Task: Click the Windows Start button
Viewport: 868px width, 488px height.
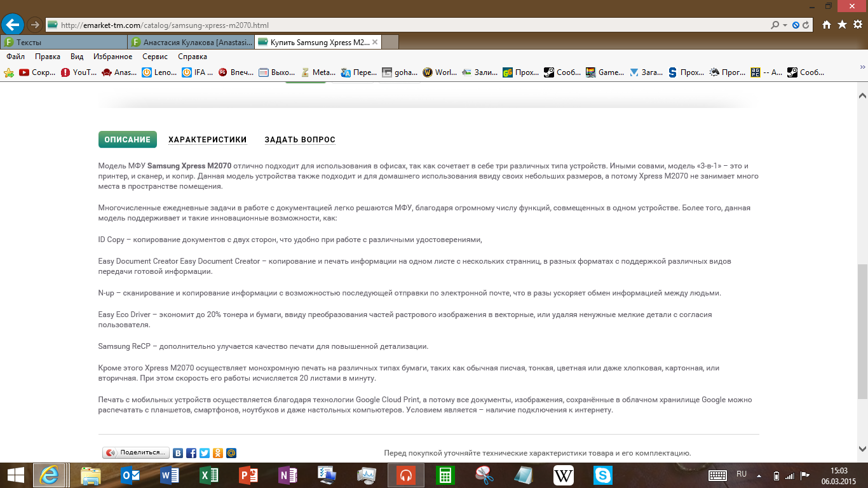Action: (15, 475)
